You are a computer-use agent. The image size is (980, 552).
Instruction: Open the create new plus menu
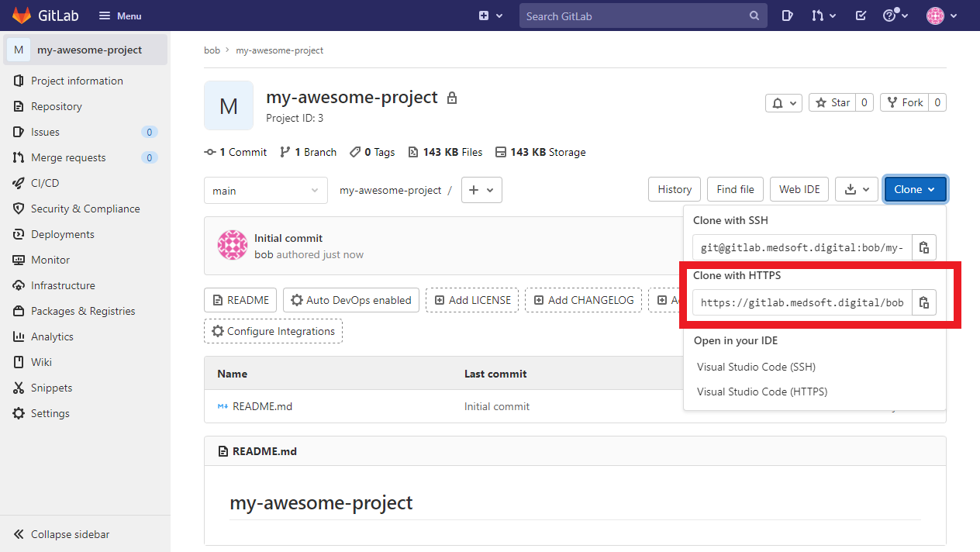490,16
